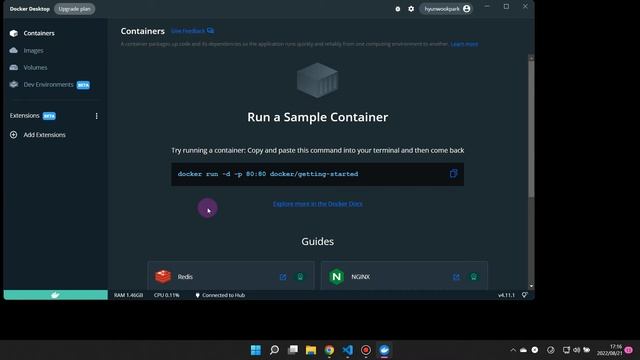Open the NGINX guide external link icon
The image size is (640, 360).
[456, 277]
